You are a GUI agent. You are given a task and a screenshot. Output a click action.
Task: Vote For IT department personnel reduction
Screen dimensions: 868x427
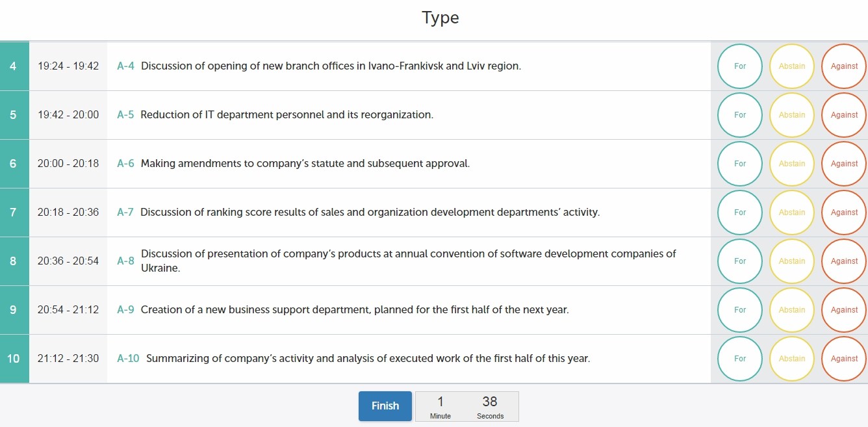(740, 115)
